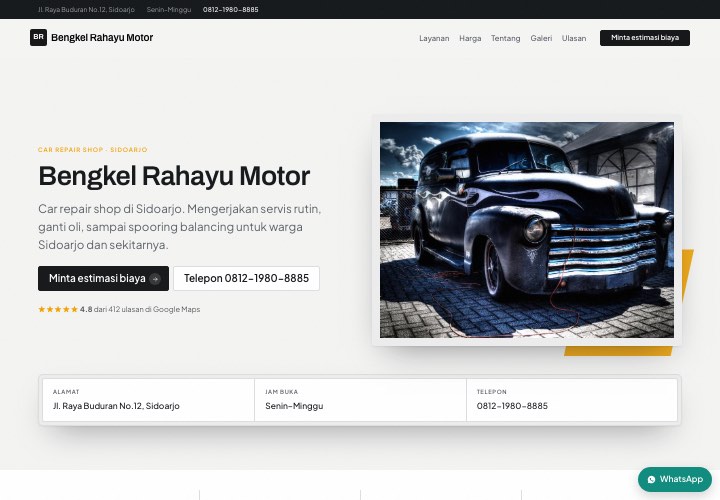Click the address text in top bar

coord(86,10)
